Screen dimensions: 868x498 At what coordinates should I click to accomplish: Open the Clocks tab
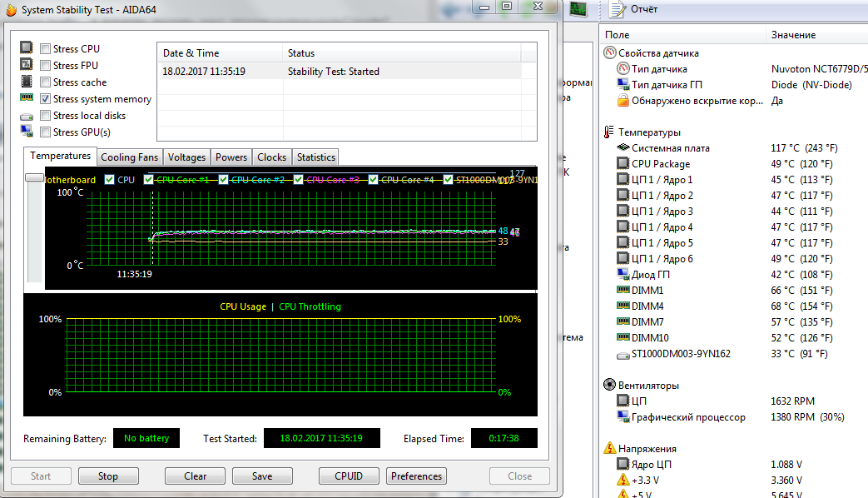pyautogui.click(x=272, y=157)
